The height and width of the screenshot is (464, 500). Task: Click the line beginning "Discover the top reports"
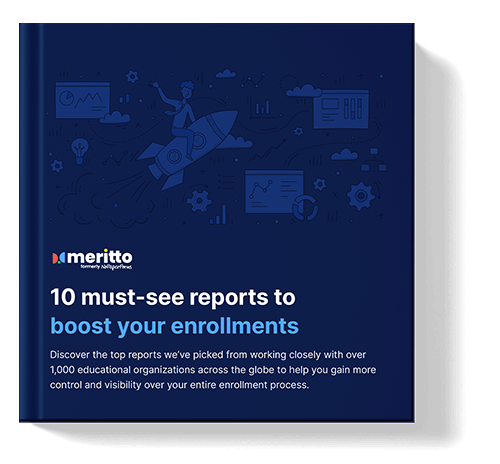click(208, 355)
